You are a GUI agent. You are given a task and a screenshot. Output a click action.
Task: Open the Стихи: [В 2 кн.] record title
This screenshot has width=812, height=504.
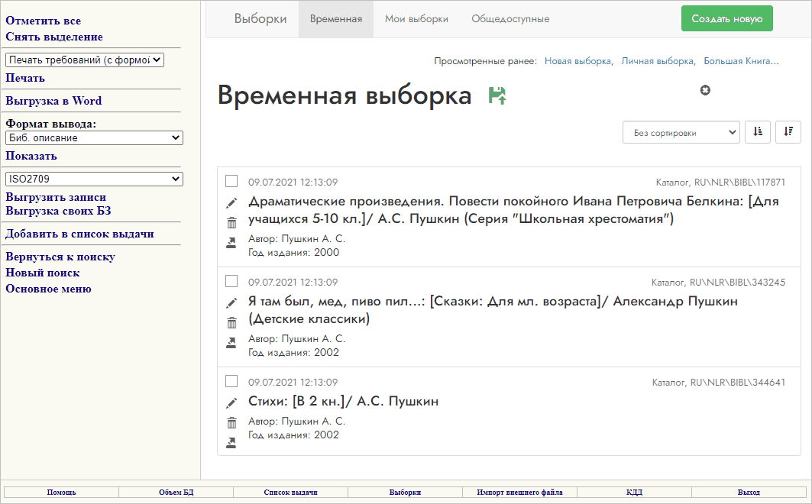343,402
